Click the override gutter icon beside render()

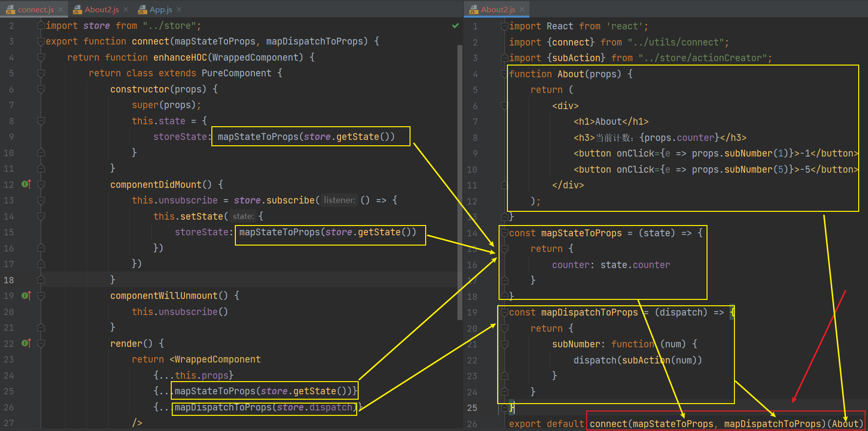point(26,343)
